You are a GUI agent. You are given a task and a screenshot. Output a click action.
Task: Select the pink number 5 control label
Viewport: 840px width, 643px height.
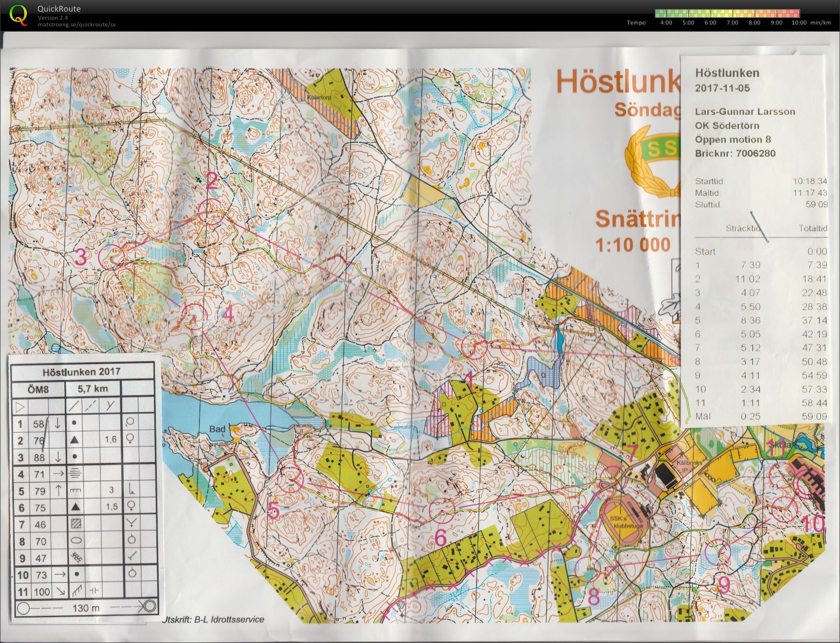pos(273,510)
